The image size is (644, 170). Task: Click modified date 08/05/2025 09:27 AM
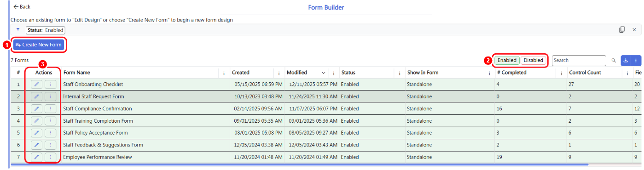point(313,133)
